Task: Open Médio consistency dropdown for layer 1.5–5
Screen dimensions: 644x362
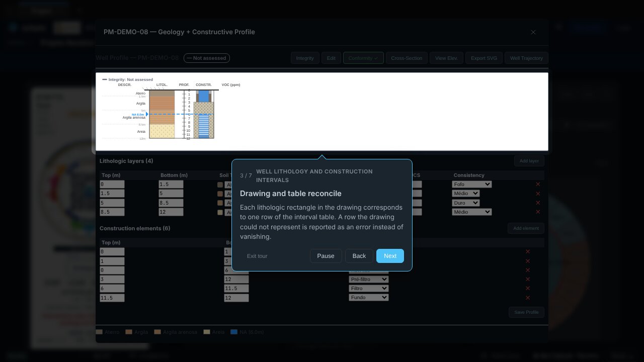Action: pos(465,194)
